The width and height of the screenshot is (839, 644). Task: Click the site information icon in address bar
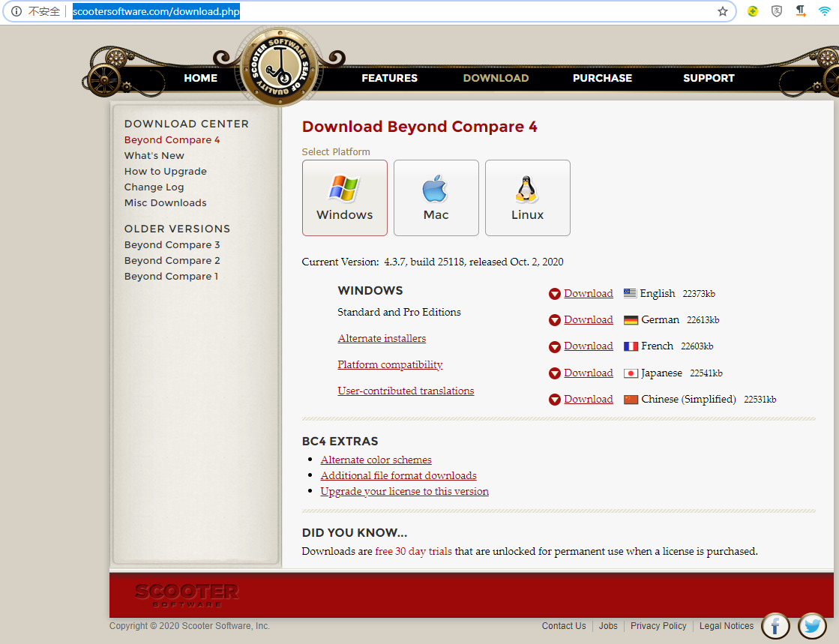16,11
